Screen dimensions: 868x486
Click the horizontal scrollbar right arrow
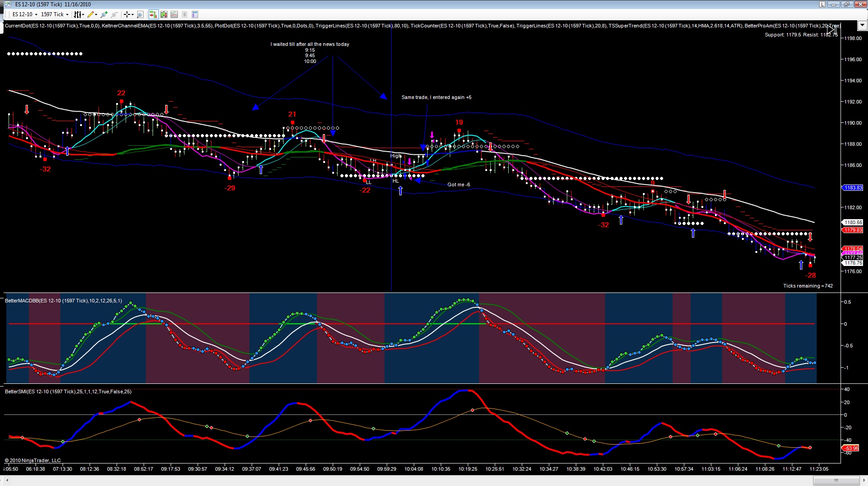[x=864, y=481]
